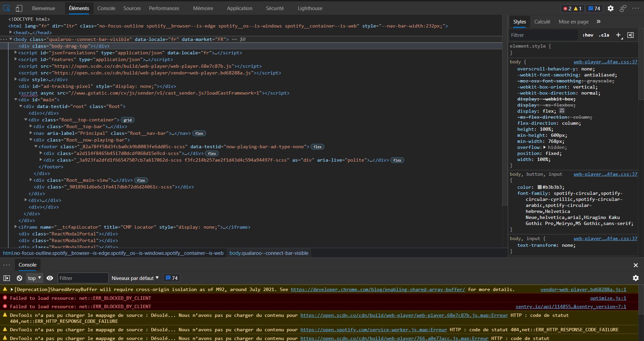Expand the Root__nav-bar nav element
Viewport: 644px width, 341px height.
click(31, 133)
